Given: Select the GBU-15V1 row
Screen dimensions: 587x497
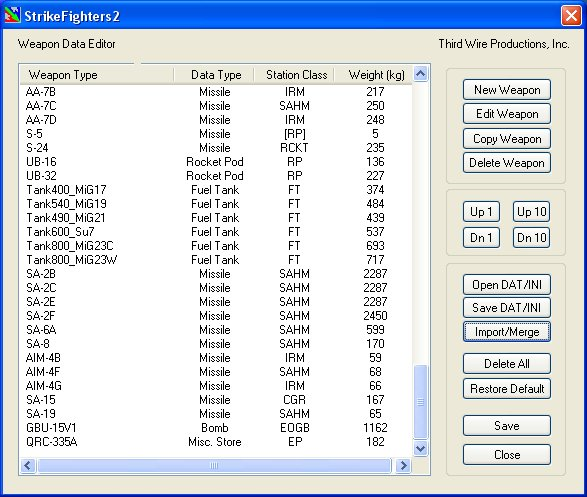Looking at the screenshot, I should click(x=216, y=428).
